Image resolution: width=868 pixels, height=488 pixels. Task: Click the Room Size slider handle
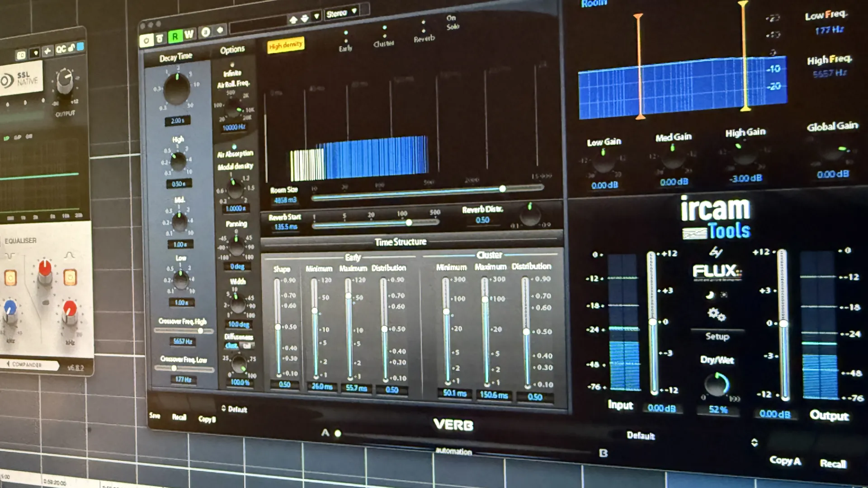pyautogui.click(x=502, y=189)
